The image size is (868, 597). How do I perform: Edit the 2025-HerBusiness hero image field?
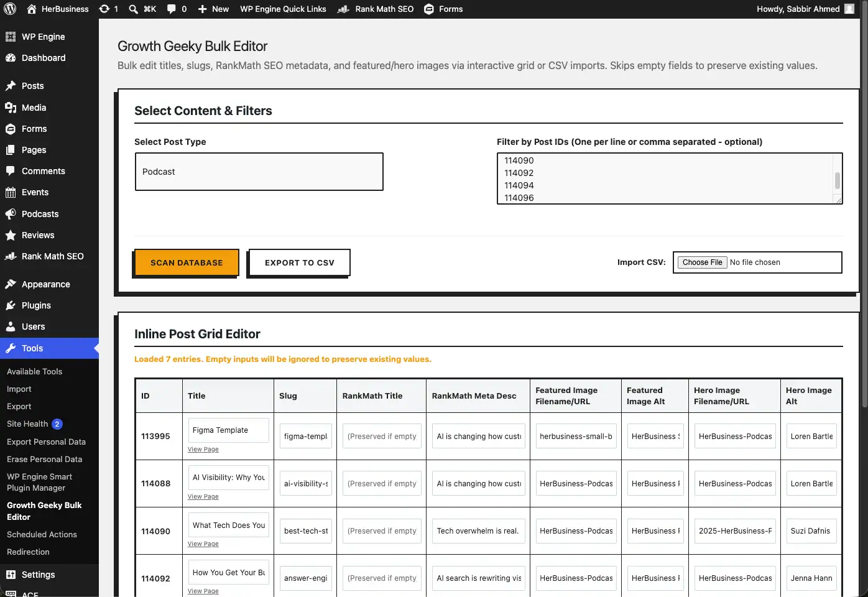point(735,531)
